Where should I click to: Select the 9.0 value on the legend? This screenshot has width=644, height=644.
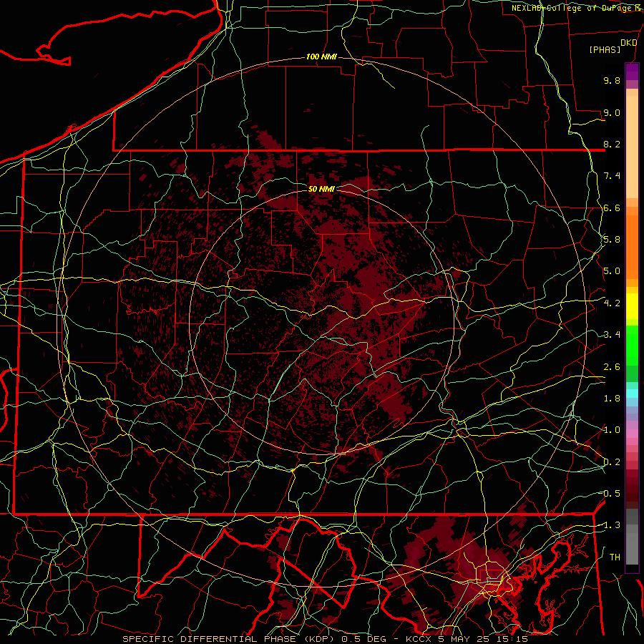click(x=612, y=112)
